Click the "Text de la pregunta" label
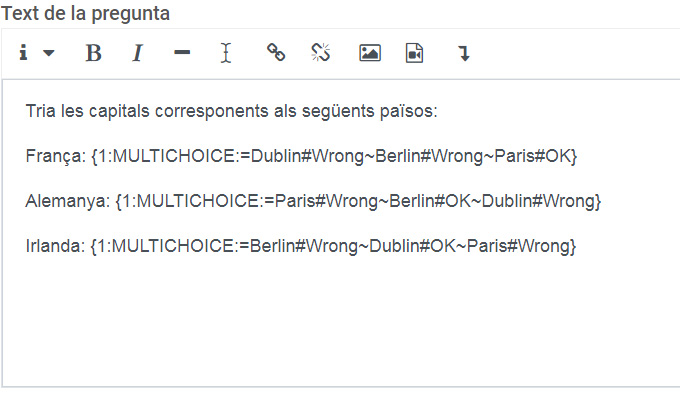 [x=87, y=13]
